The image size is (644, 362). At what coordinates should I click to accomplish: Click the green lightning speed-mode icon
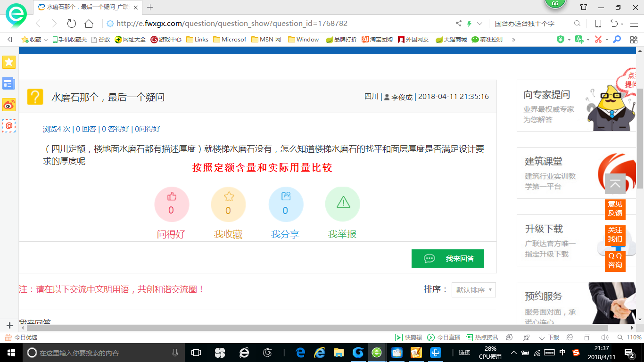tap(470, 24)
